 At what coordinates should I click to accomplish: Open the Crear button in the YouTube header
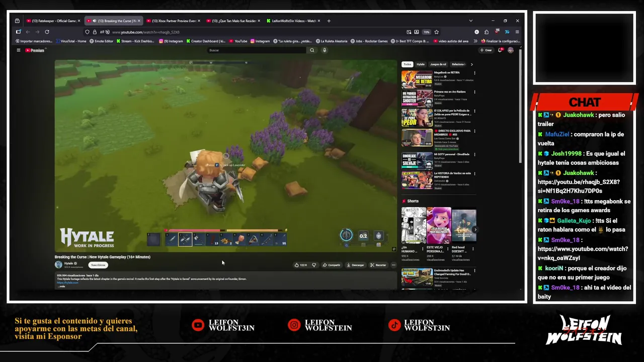(486, 50)
